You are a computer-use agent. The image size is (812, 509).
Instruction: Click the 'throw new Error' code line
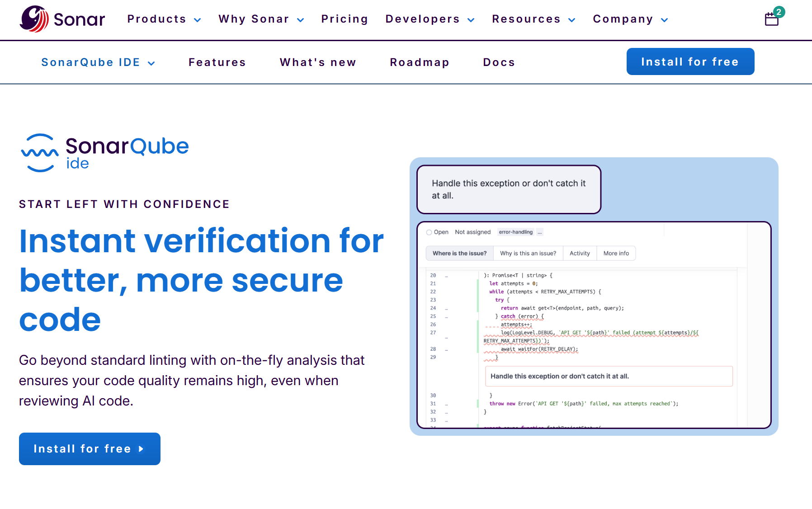tap(584, 404)
